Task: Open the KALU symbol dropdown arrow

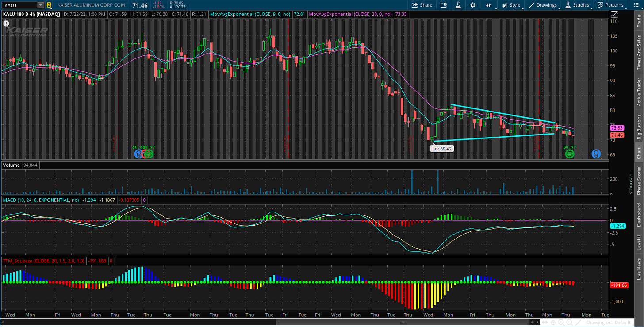Action: 41,5
